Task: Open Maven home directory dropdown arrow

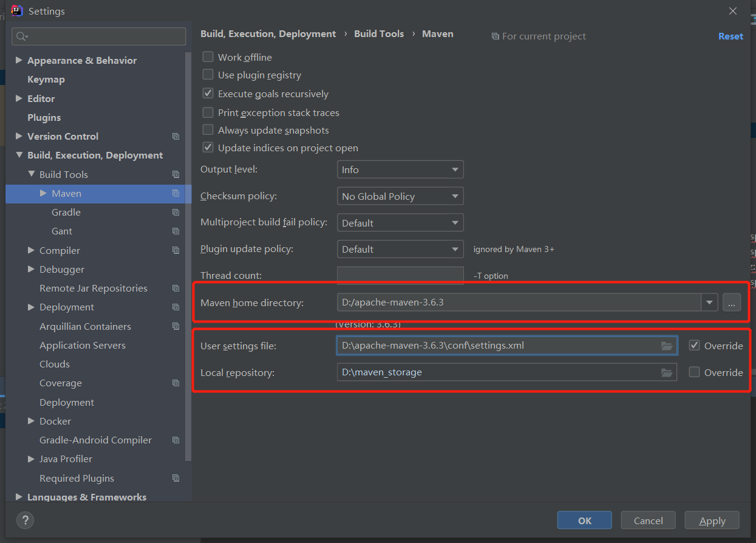Action: pos(709,302)
